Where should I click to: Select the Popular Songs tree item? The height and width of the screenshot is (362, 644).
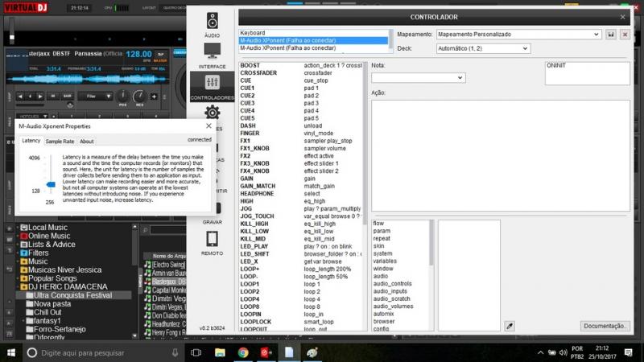[52, 278]
